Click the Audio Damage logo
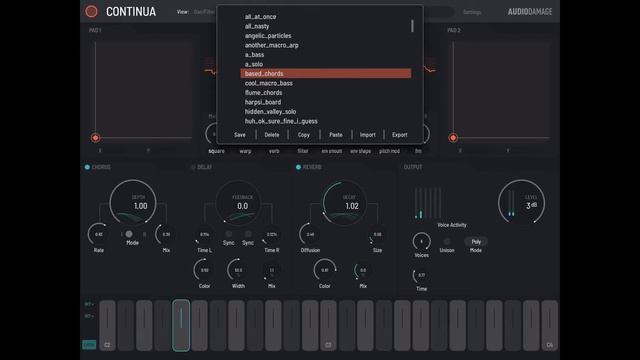Viewport: 640px width, 360px height. [530, 12]
